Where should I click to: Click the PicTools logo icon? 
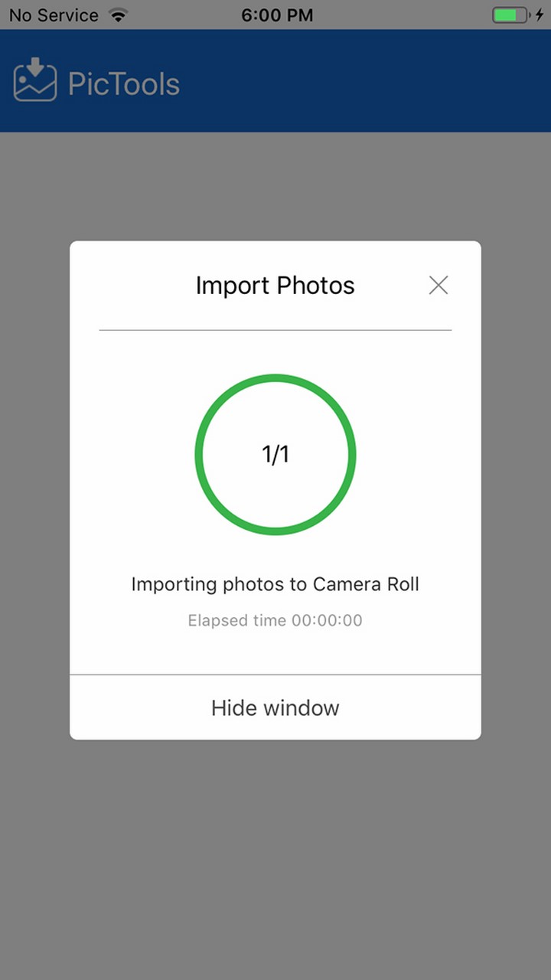pyautogui.click(x=35, y=80)
